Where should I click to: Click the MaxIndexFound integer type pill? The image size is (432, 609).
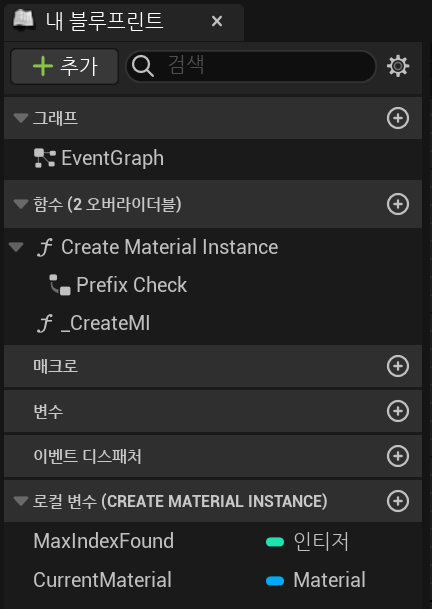pyautogui.click(x=275, y=542)
